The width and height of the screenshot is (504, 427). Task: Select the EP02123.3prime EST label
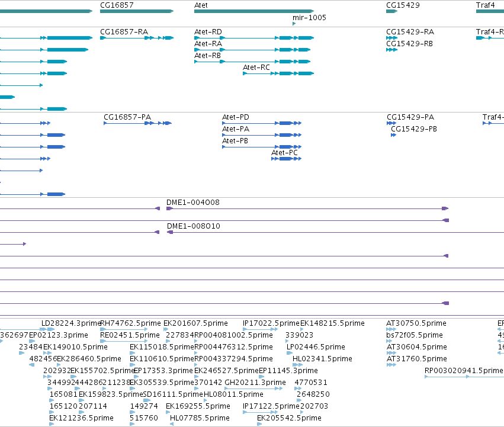[59, 335]
